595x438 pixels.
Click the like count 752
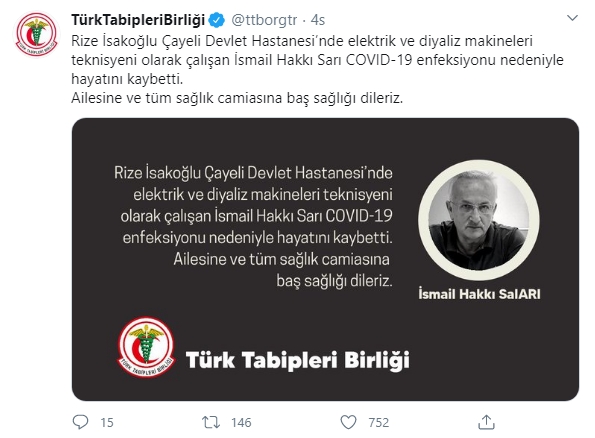pyautogui.click(x=379, y=422)
